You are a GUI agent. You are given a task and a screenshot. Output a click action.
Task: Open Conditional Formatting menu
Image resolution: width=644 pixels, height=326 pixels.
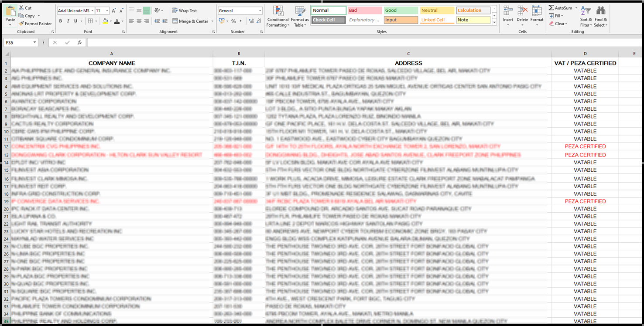click(x=278, y=17)
